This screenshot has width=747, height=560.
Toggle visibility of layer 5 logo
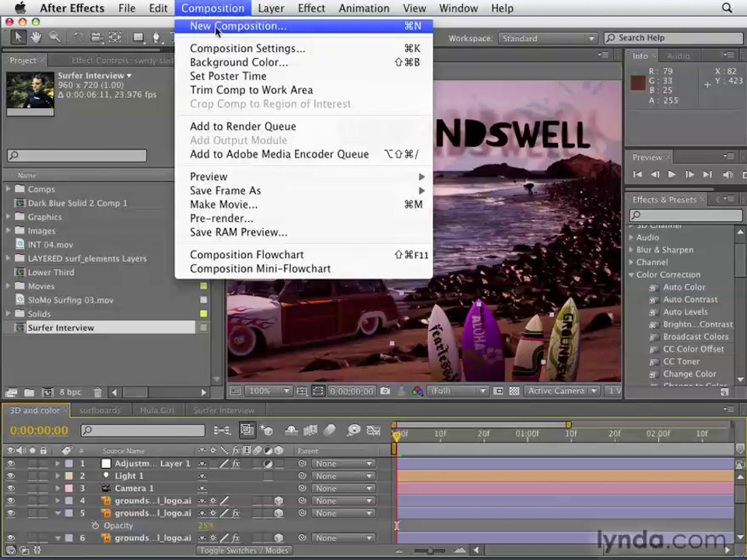10,513
